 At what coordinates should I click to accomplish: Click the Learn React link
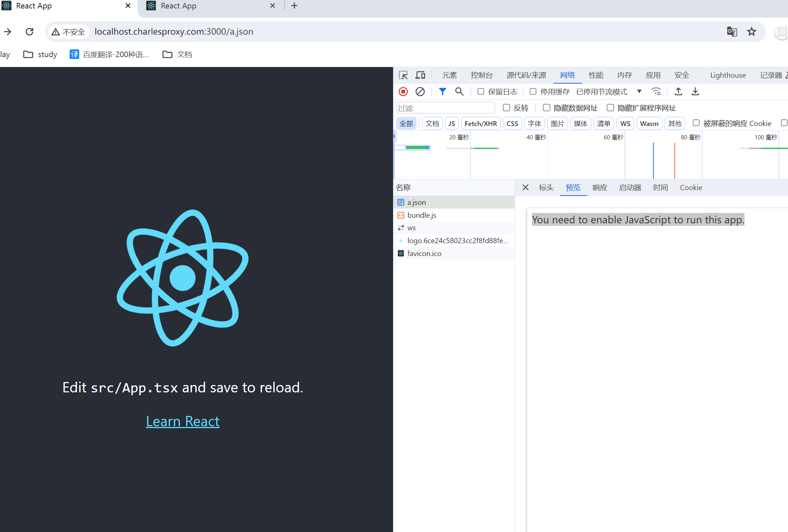click(x=183, y=421)
